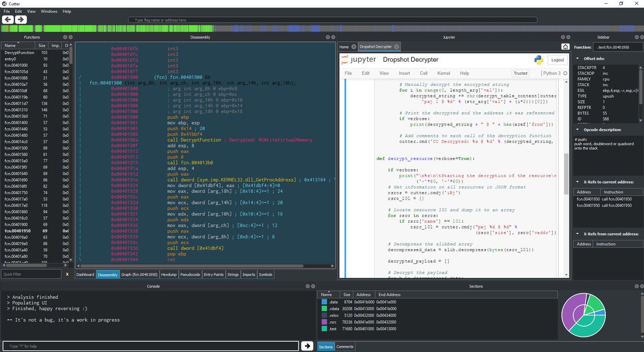Click the Python logo in notebook header
Viewport: 644px width, 352px height.
pos(539,60)
